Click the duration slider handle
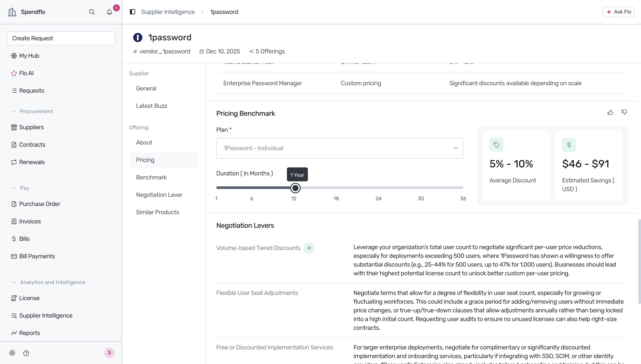The width and height of the screenshot is (641, 364). pyautogui.click(x=295, y=188)
